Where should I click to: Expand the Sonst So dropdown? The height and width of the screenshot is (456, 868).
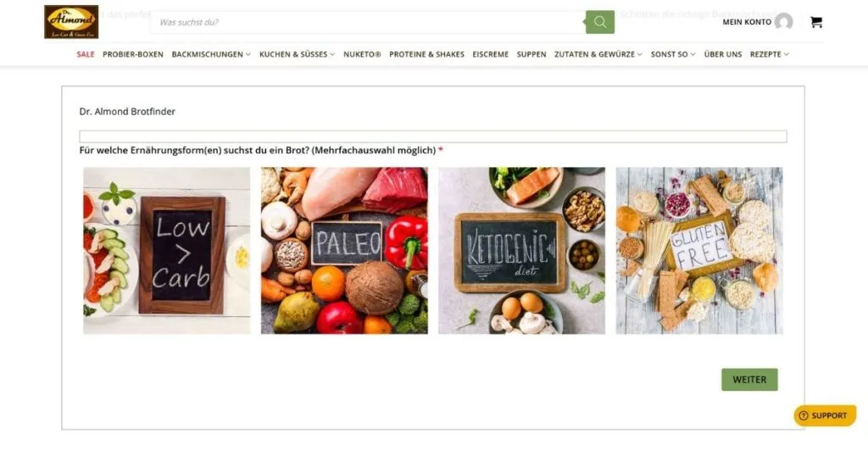tap(672, 54)
